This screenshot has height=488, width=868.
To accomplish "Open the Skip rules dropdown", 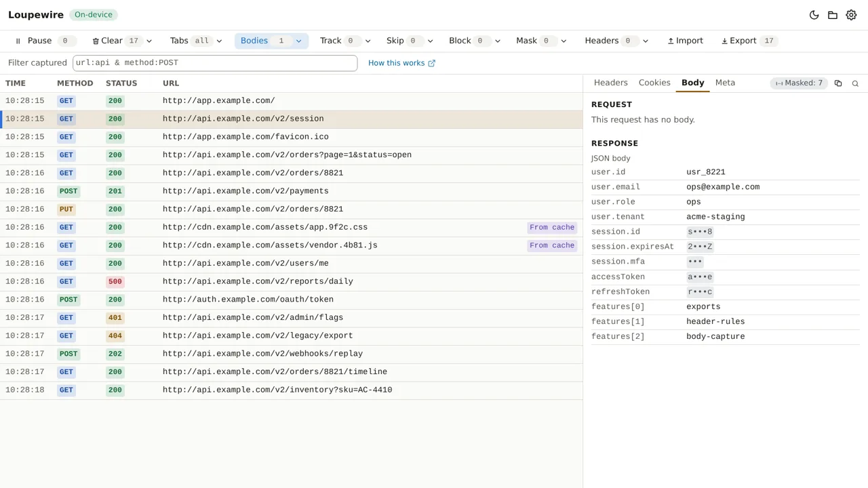I will 430,41.
